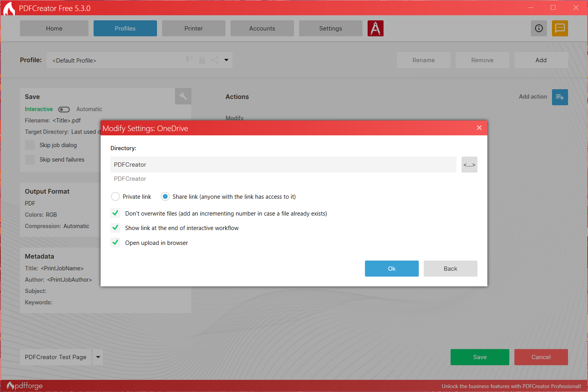588x392 pixels.
Task: Maximize the PDFCreator window
Action: (553, 7)
